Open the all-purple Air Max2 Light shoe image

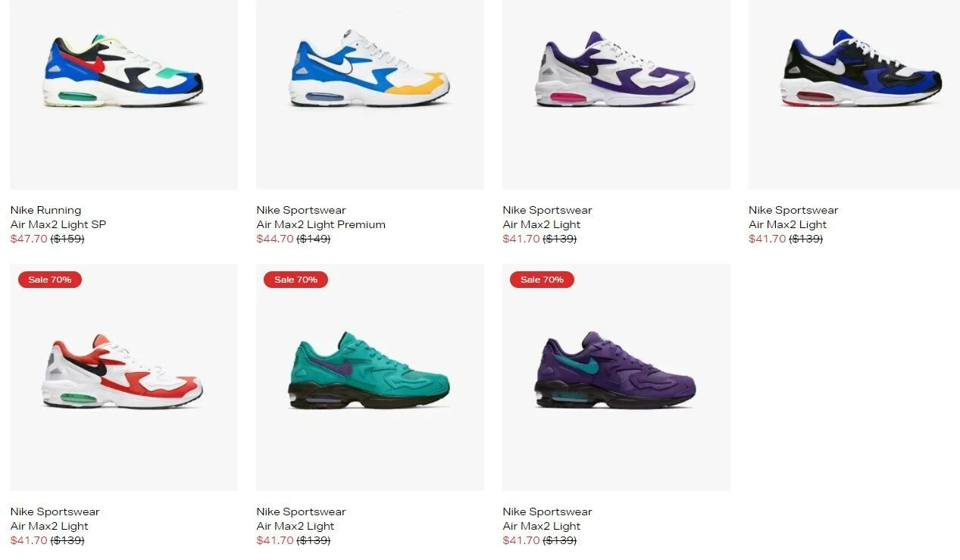coord(616,377)
